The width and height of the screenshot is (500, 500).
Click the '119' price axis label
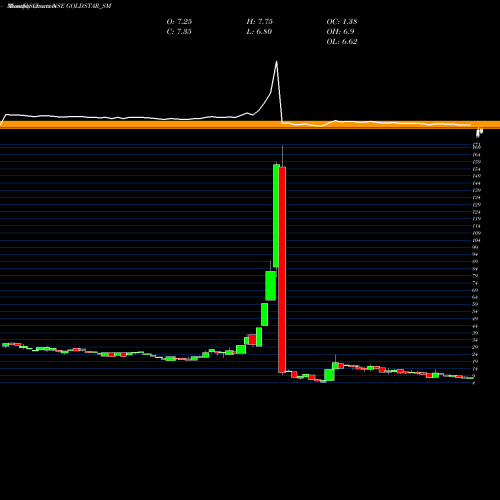coord(477,219)
